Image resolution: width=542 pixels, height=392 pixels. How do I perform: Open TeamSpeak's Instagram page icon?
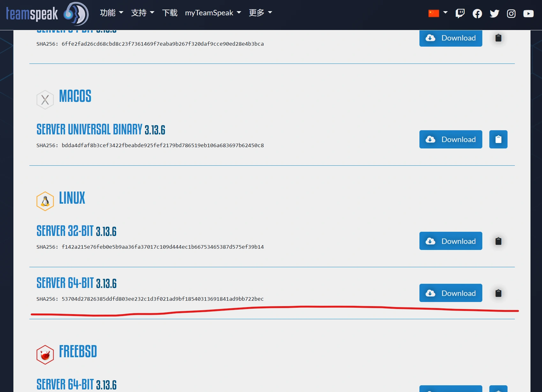[x=511, y=13]
